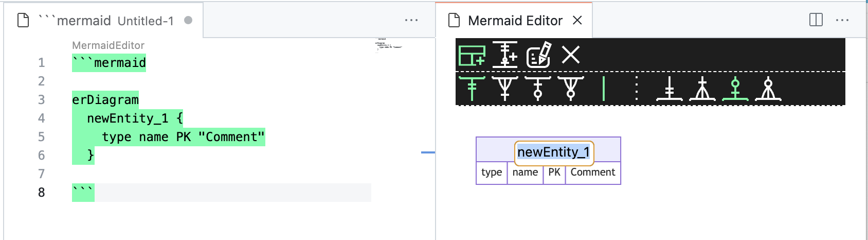Open more actions menu of left editor group
The width and height of the screenshot is (868, 240).
click(411, 20)
